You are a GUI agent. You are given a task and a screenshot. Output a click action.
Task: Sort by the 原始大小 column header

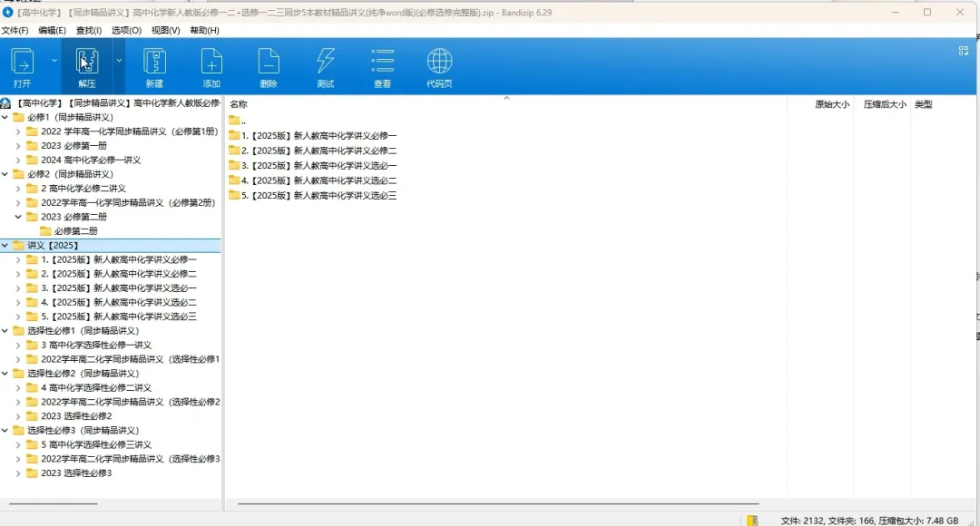tap(832, 104)
